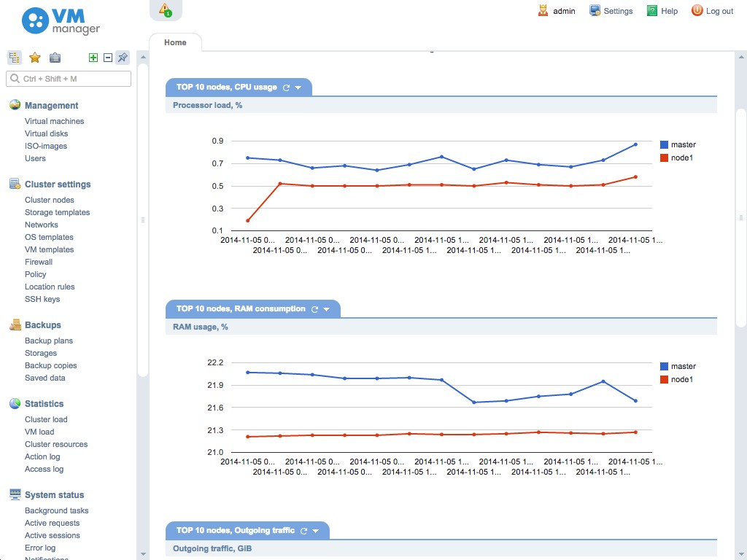
Task: Open the briefcase list icon in sidebar
Action: point(55,58)
